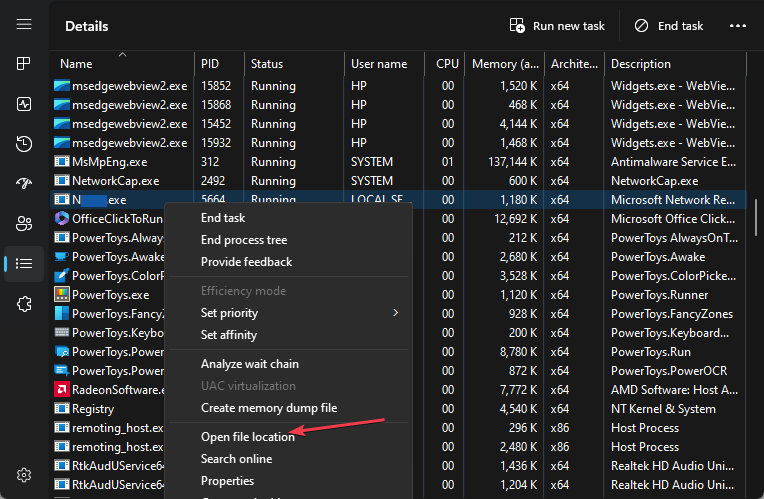Click the 137,144 K memory value
The width and height of the screenshot is (764, 499).
pyautogui.click(x=513, y=162)
